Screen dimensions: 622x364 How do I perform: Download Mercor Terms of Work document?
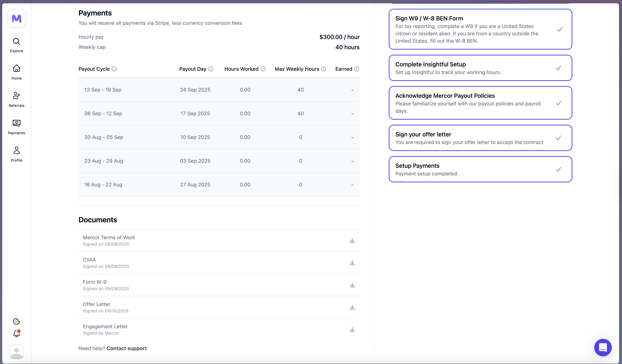[352, 240]
